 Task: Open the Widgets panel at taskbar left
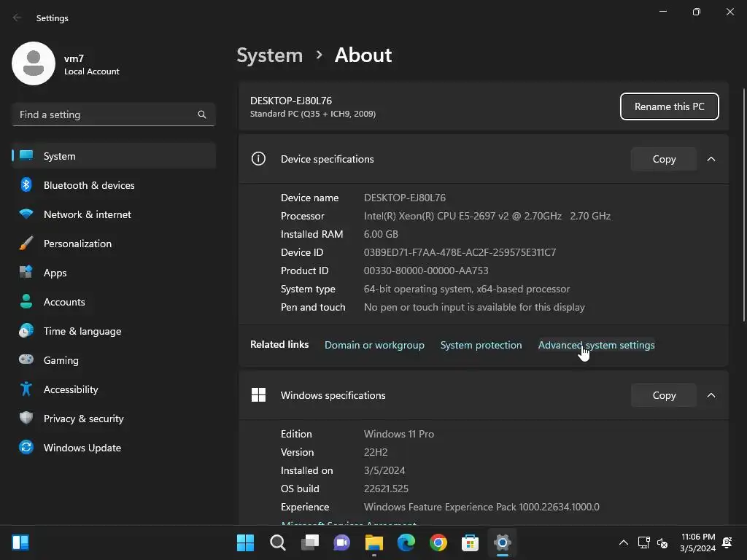point(20,542)
